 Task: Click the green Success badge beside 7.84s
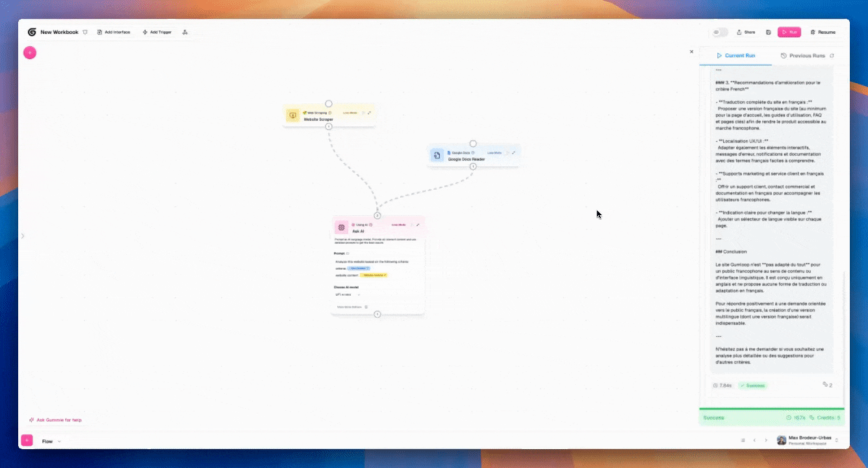[x=752, y=385]
